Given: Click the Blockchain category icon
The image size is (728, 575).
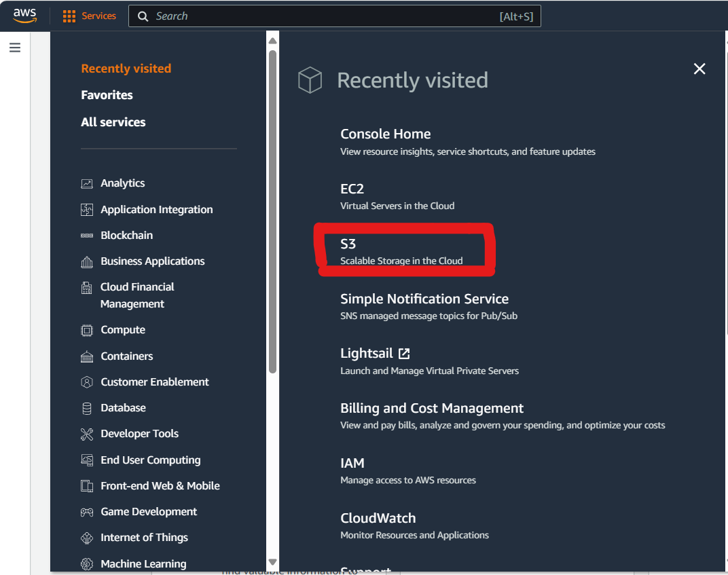Looking at the screenshot, I should tap(87, 236).
